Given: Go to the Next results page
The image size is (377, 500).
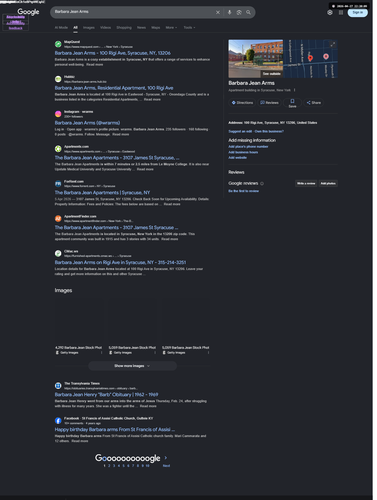Looking at the screenshot, I should [x=166, y=466].
